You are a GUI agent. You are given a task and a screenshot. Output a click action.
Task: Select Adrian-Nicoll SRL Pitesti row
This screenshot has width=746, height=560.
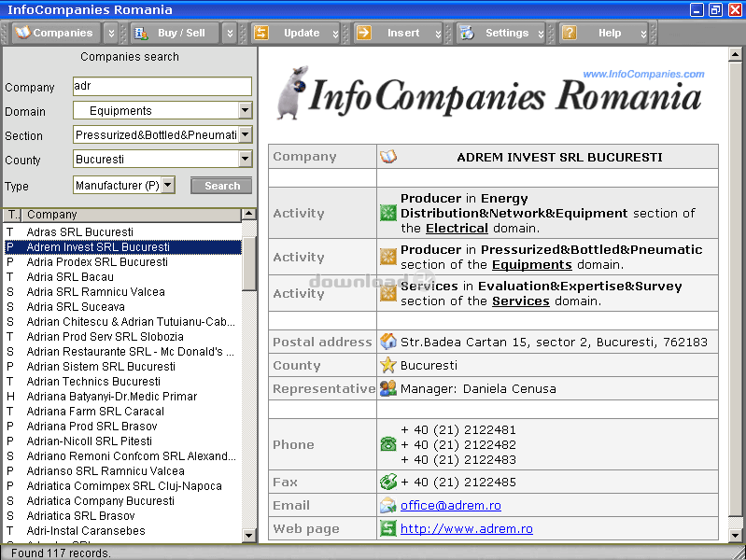coord(122,441)
